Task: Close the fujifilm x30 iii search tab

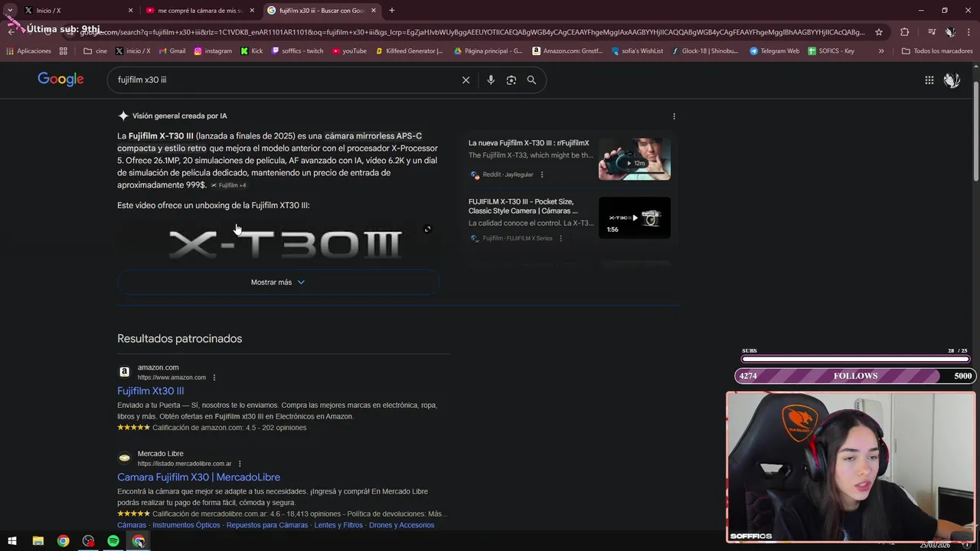Action: point(374,11)
